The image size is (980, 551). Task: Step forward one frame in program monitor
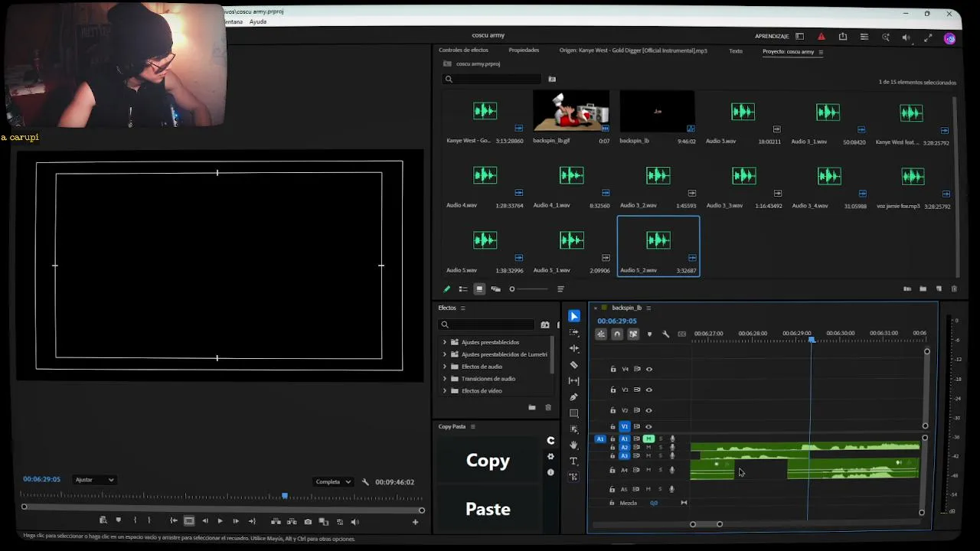(236, 521)
